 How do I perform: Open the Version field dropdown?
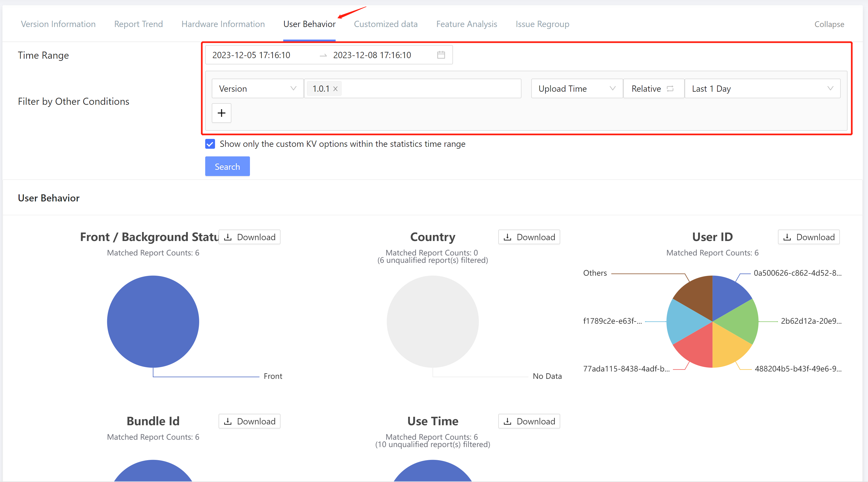pos(258,89)
